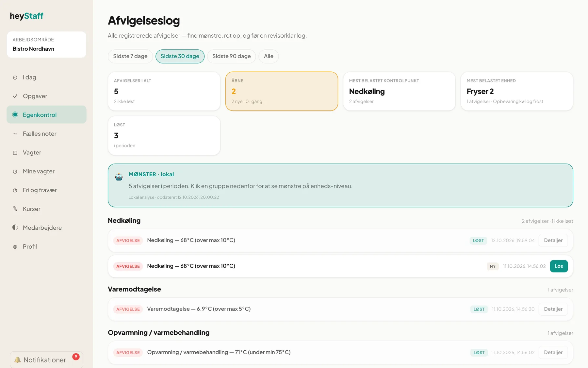This screenshot has width=588, height=368.
Task: Click the pencil icon beside Kurser
Action: coord(15,209)
